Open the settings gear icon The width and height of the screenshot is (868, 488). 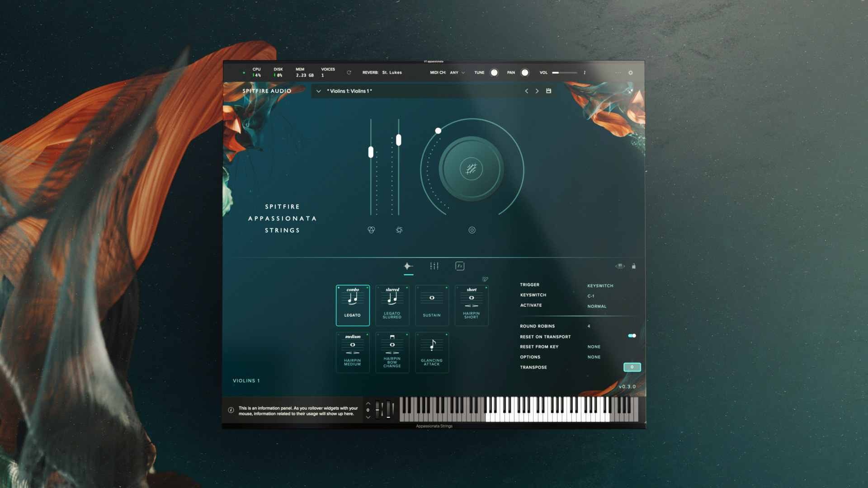tap(631, 73)
